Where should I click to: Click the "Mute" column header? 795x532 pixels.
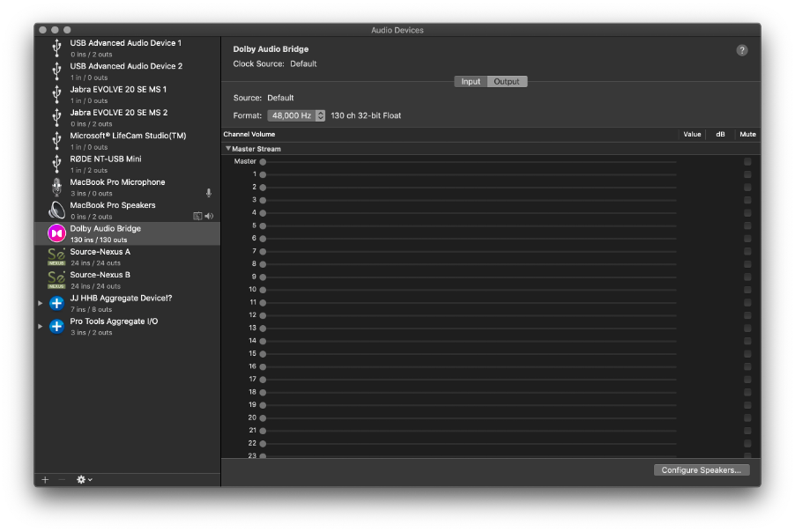tap(747, 134)
